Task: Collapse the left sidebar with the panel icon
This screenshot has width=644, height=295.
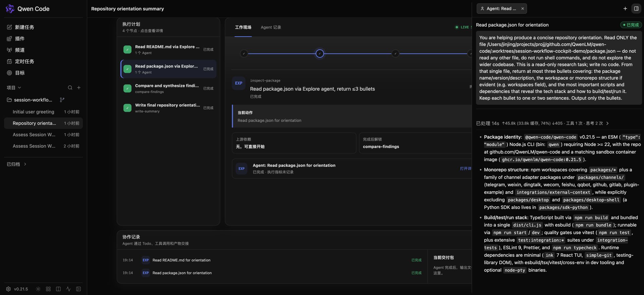Action: tap(78, 289)
